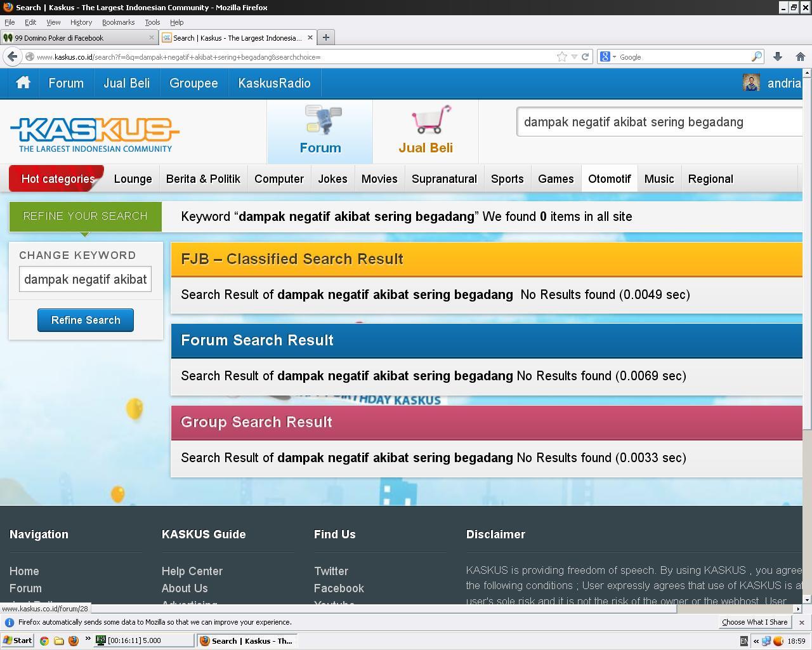This screenshot has width=812, height=650.
Task: Open the History menu
Action: pyautogui.click(x=81, y=22)
